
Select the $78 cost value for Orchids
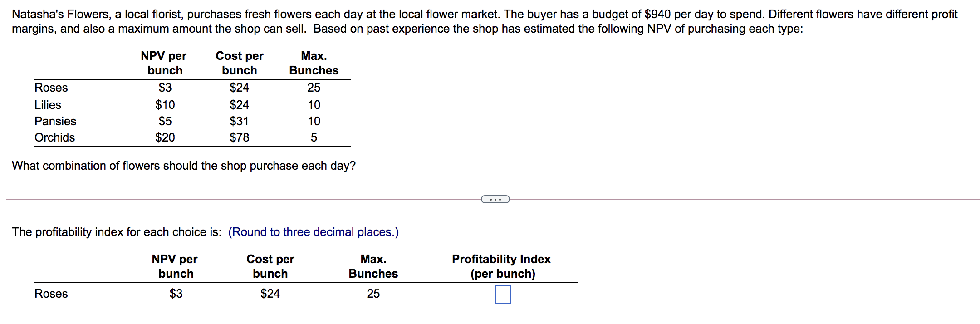(x=239, y=137)
